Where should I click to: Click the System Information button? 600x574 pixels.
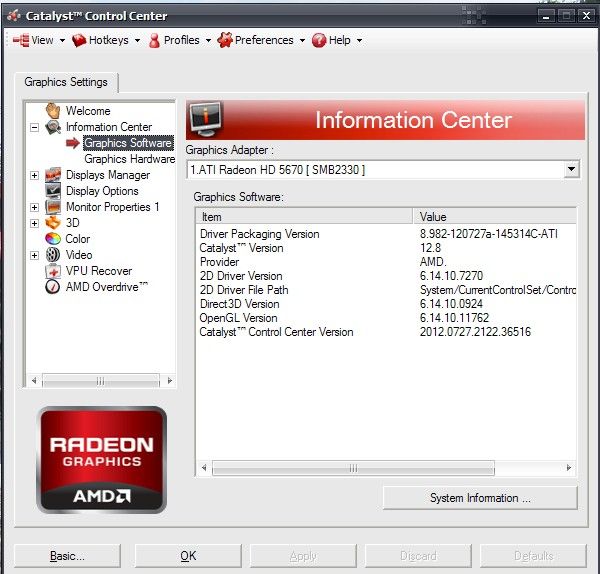coord(480,498)
